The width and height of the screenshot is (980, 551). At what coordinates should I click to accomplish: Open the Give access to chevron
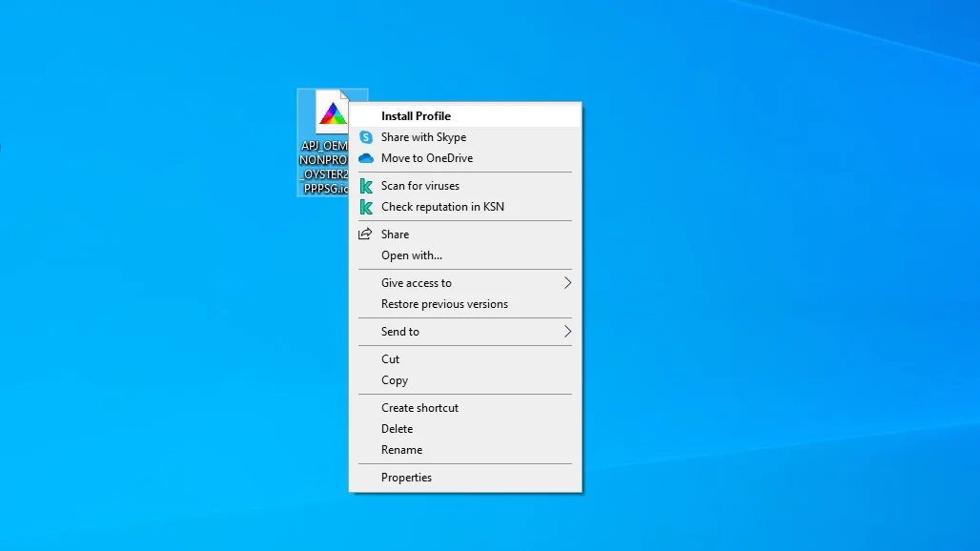point(567,283)
